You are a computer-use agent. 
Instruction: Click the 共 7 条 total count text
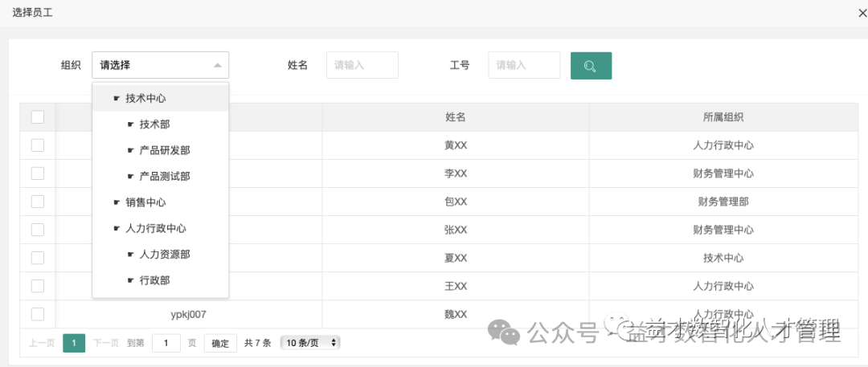257,343
